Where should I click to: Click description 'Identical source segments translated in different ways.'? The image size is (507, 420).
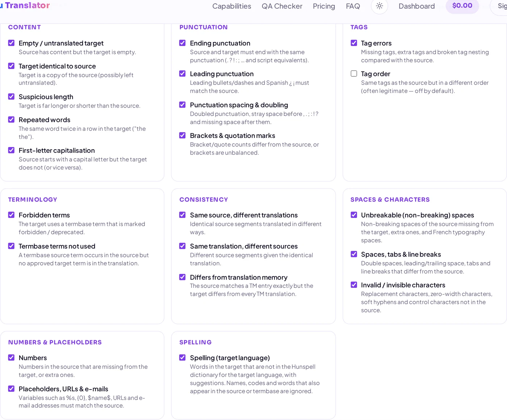tap(256, 228)
